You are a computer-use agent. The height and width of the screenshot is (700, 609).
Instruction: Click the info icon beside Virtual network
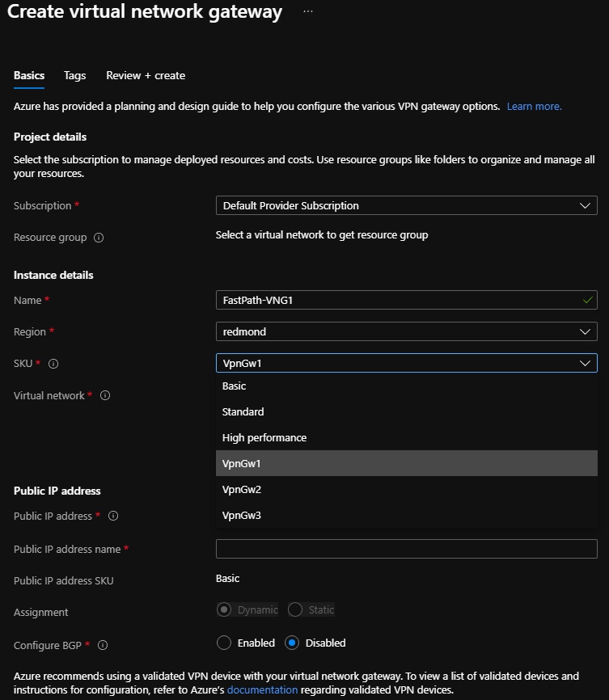(x=104, y=395)
